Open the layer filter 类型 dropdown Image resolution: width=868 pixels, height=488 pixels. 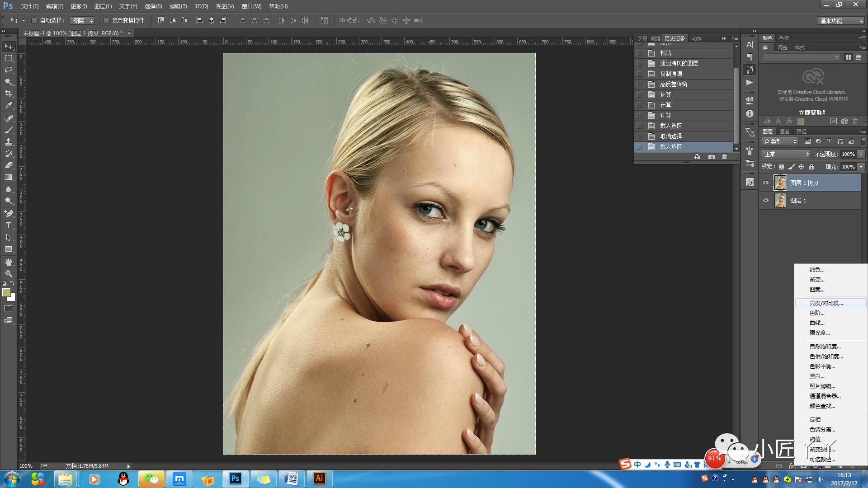coord(780,141)
